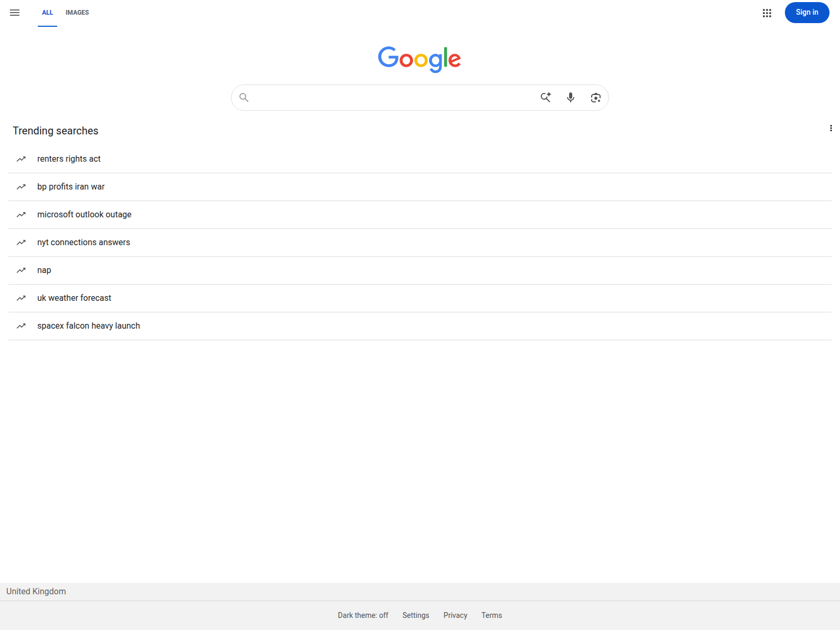This screenshot has width=840, height=630.
Task: Click the trending arrow beside nap
Action: pos(21,270)
